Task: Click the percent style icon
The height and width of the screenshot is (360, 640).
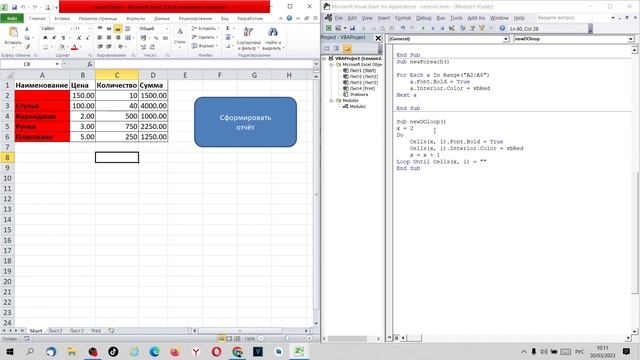Action: (156, 38)
